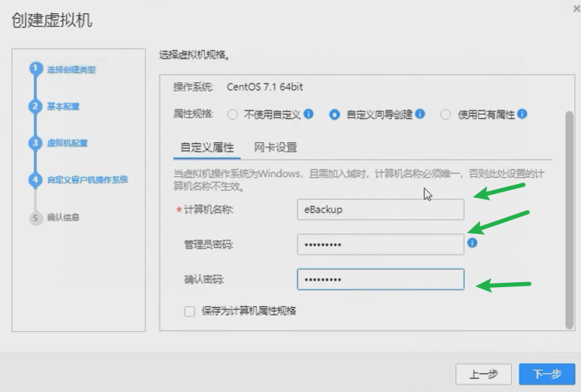Select the 不使用自定义 radio option
581x392 pixels.
[x=232, y=115]
